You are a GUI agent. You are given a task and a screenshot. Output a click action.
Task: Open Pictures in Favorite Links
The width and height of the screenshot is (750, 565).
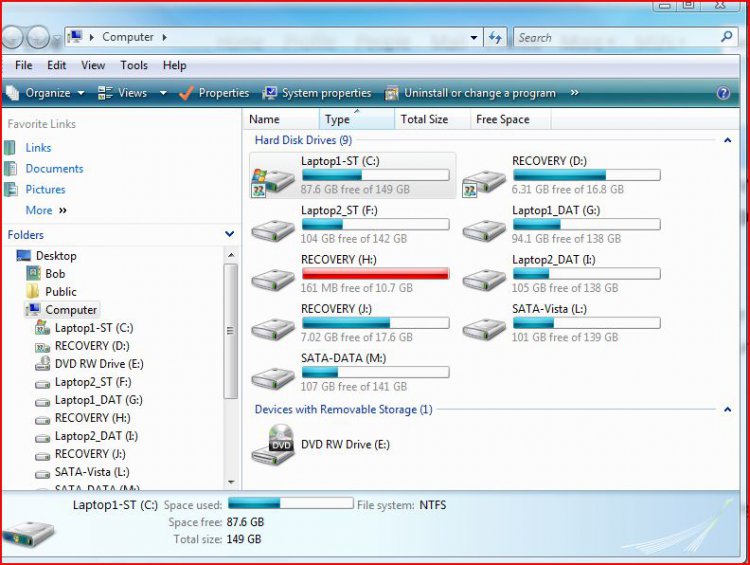click(45, 189)
